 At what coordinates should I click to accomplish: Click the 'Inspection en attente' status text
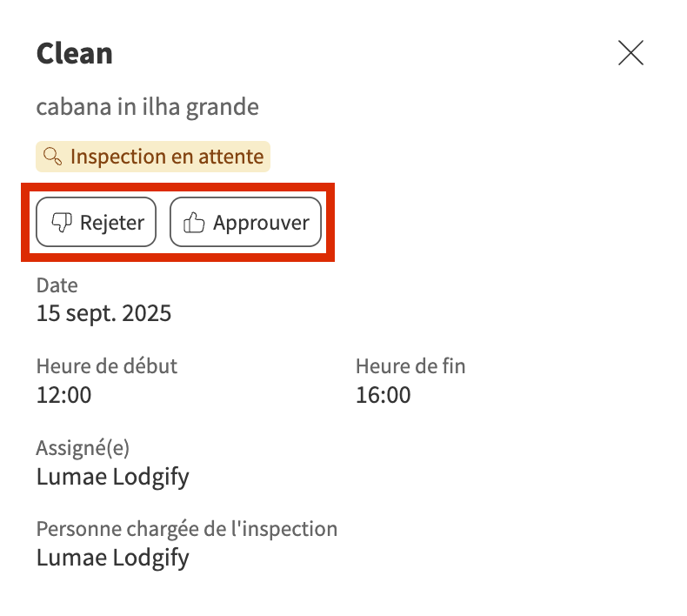click(x=166, y=157)
